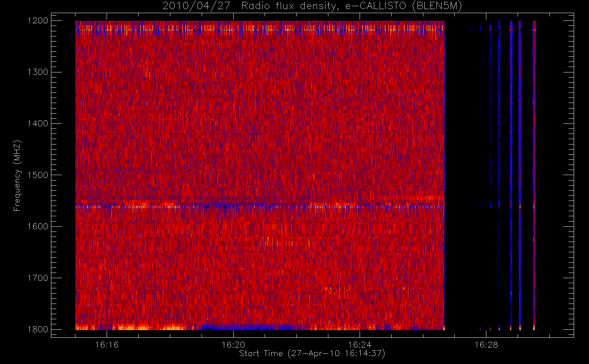589x364 pixels.
Task: Select the 16:20 time tick label
Action: [x=233, y=345]
